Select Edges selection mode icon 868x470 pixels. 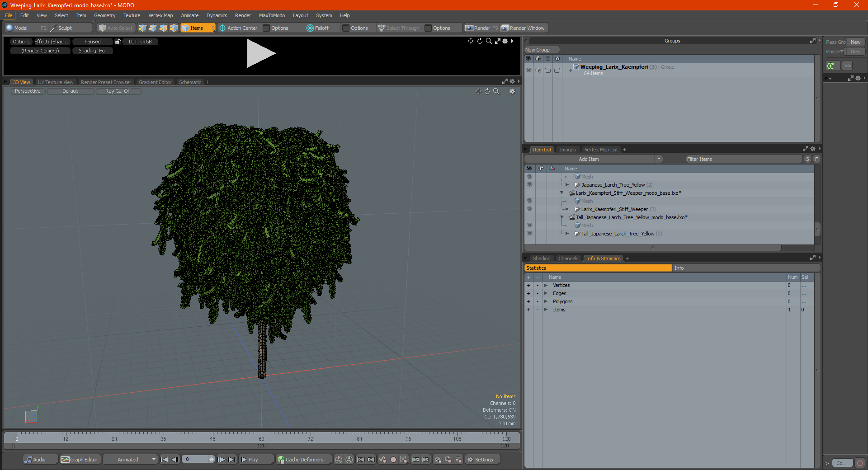(x=153, y=28)
